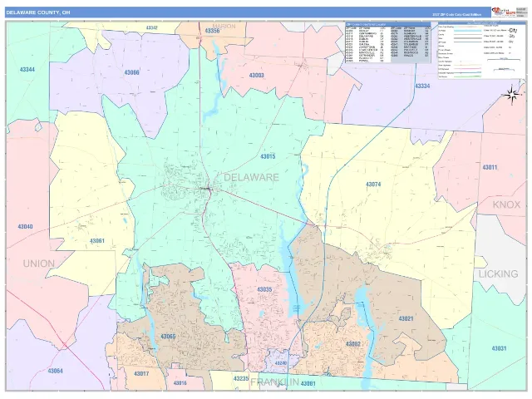
Task: Select ZIP code label 43074
Action: (x=373, y=185)
